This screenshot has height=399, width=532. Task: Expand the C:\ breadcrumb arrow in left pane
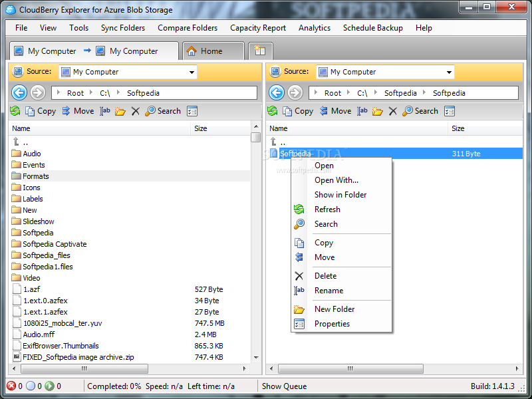pos(91,92)
